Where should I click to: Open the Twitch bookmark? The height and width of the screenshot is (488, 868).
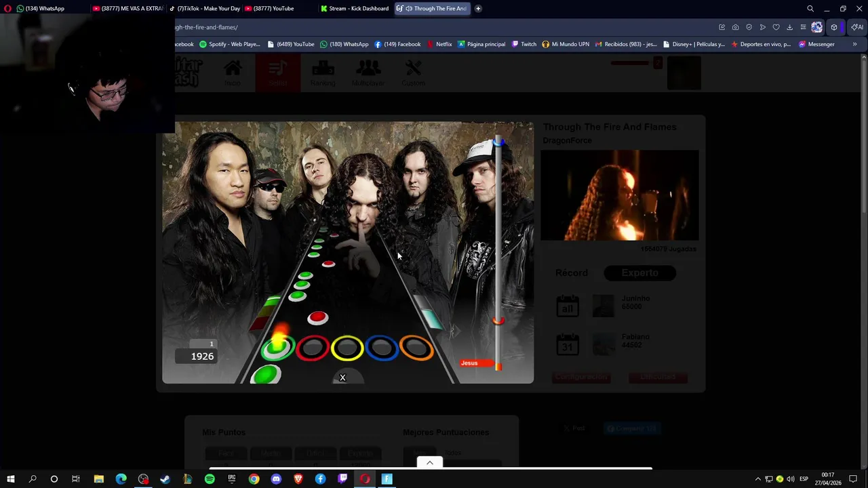click(524, 44)
